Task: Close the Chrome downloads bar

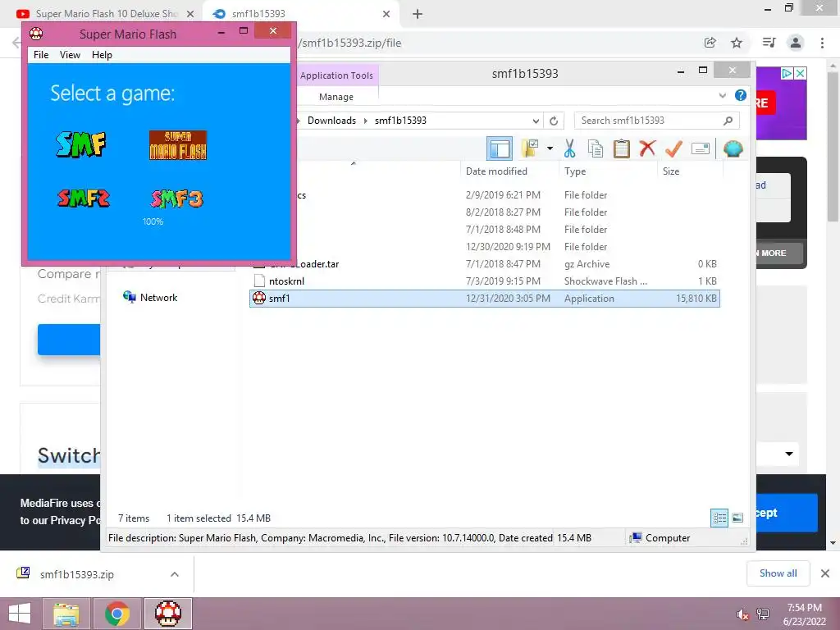Action: (825, 573)
